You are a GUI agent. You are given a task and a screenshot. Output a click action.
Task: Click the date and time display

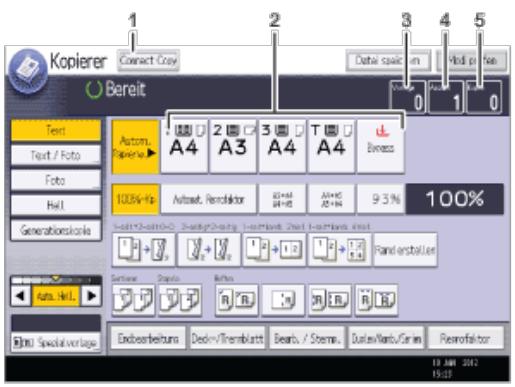click(455, 368)
